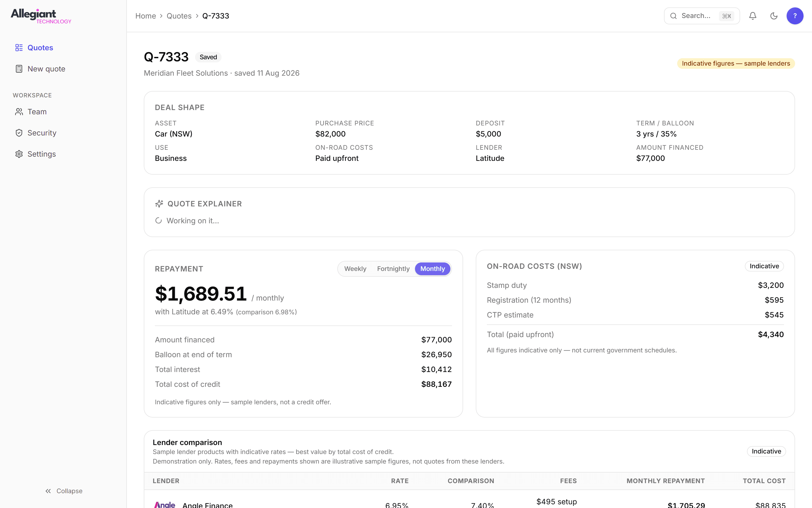Click the $1,689.51 monthly repayment figure
Viewport: 812px width, 508px height.
click(x=201, y=294)
